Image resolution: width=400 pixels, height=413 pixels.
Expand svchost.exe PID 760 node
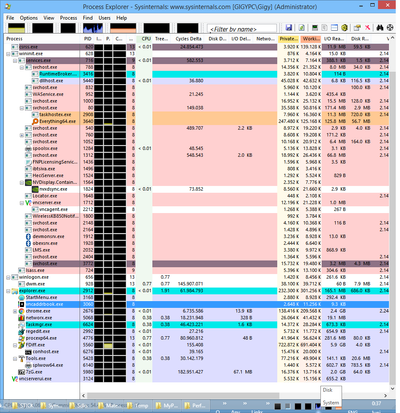(22, 135)
